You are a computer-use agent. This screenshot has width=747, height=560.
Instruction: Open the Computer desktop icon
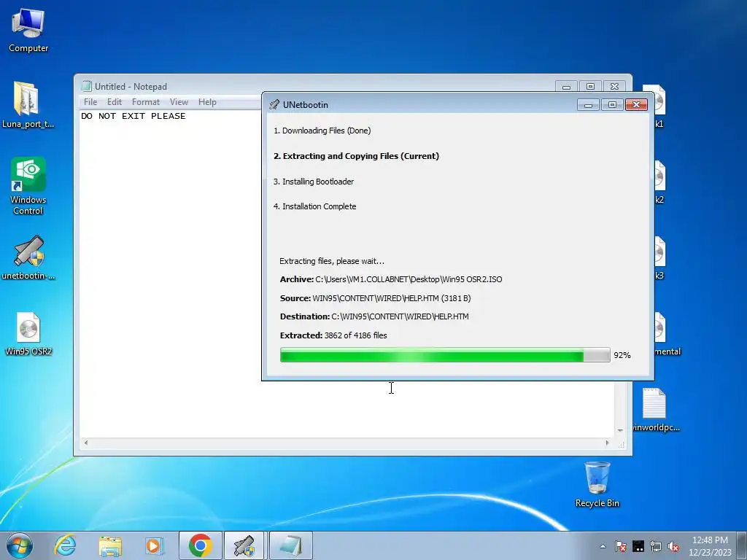[28, 31]
